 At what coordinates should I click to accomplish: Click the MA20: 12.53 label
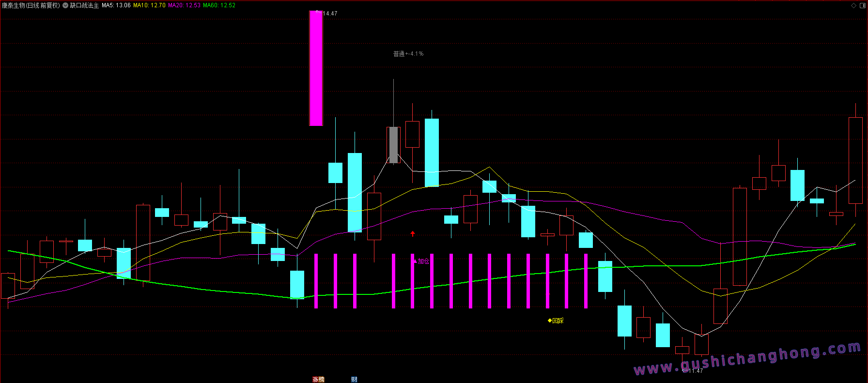click(184, 5)
